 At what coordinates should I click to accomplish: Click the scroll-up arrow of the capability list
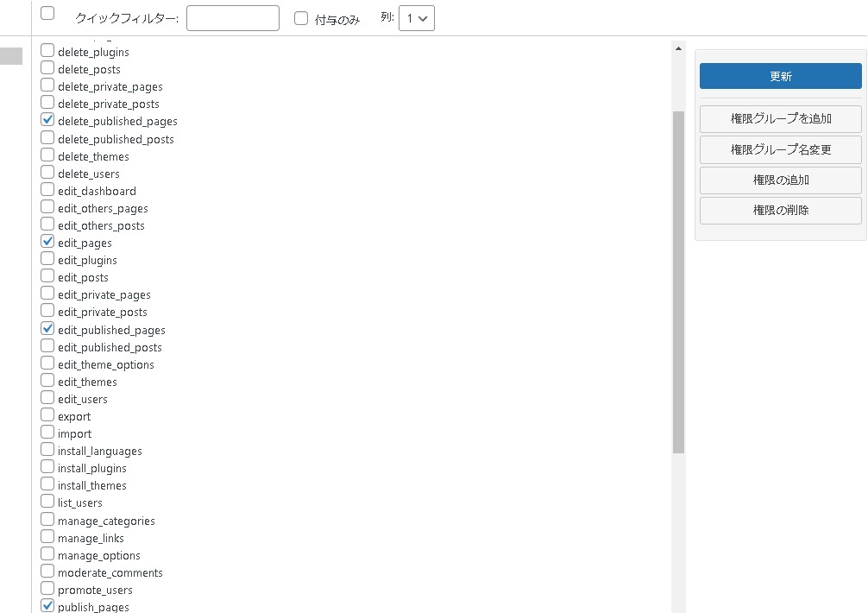678,49
